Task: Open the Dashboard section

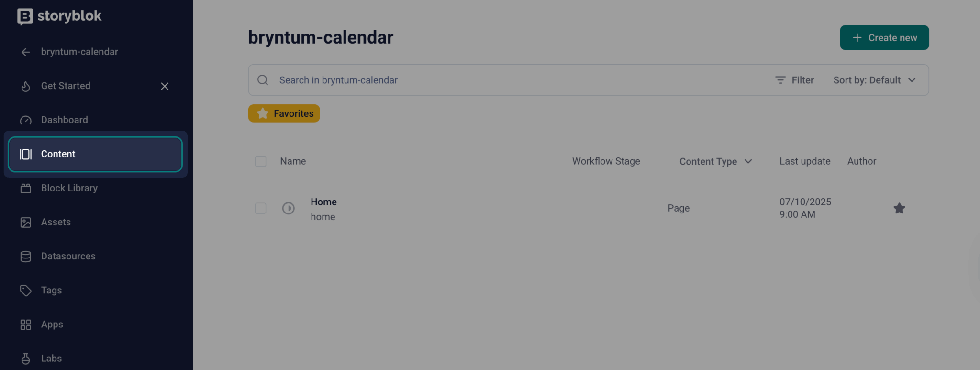Action: [x=64, y=120]
